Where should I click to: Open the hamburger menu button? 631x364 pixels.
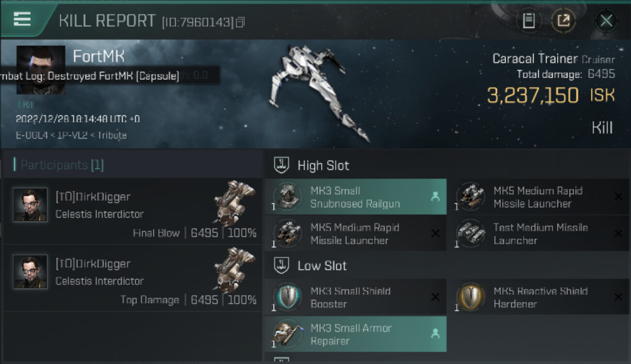coord(22,19)
